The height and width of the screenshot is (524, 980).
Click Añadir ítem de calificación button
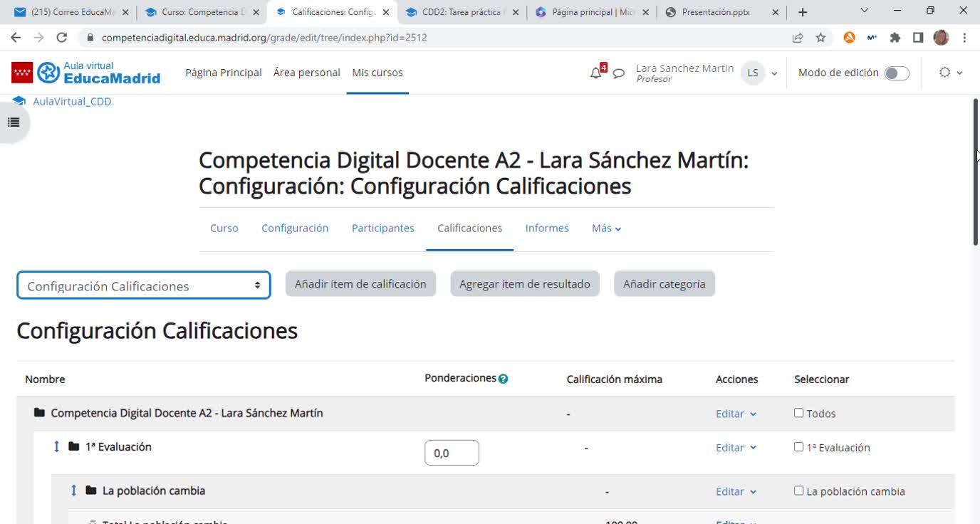coord(360,284)
